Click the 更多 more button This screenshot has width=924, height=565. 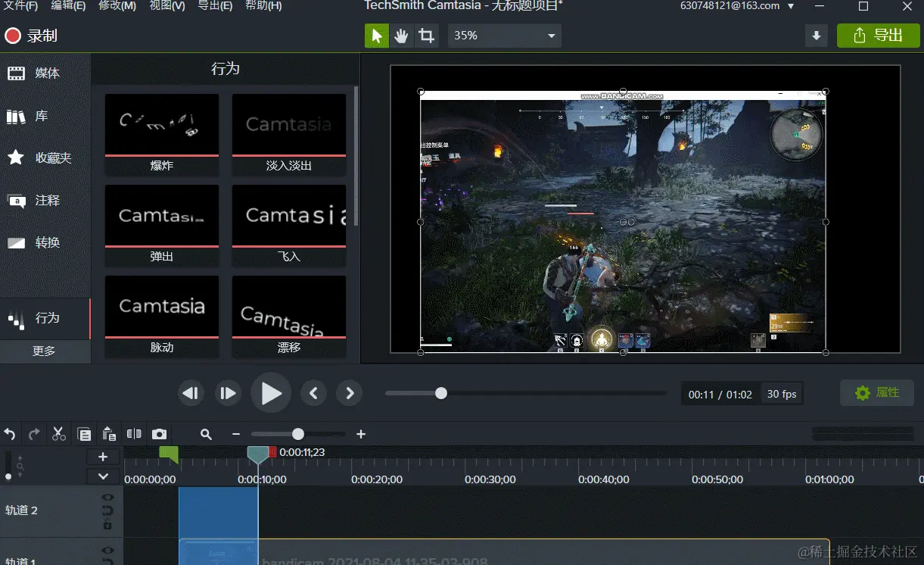(45, 351)
